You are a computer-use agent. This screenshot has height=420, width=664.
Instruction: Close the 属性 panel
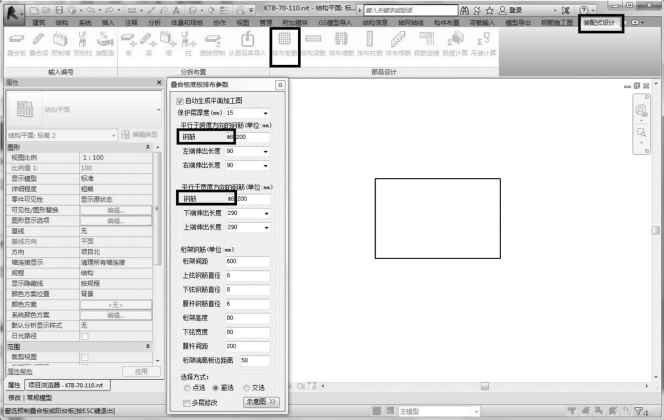(159, 83)
